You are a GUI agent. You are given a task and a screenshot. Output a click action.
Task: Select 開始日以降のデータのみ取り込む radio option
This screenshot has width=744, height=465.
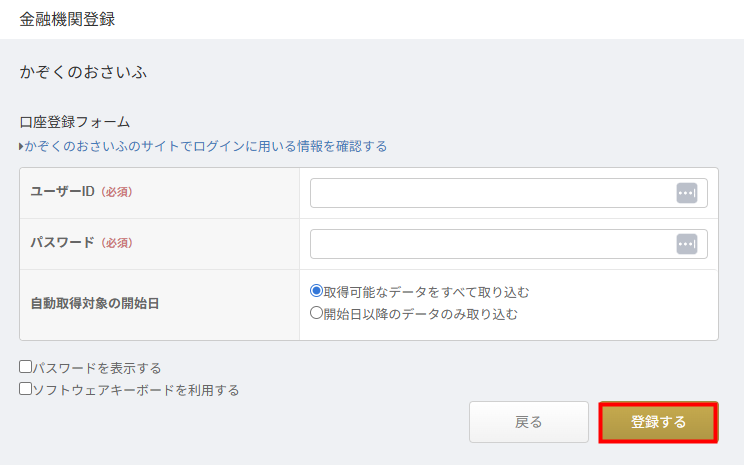(x=316, y=313)
